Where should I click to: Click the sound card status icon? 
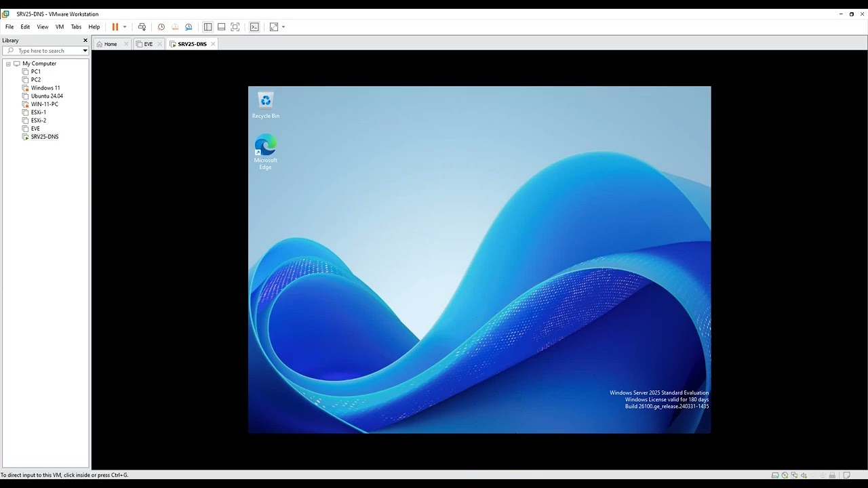tap(804, 475)
